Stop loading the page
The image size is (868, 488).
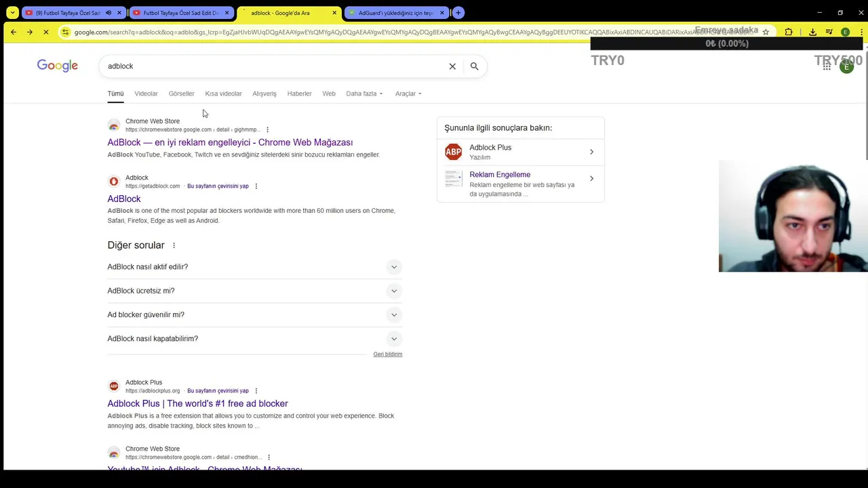click(x=46, y=32)
